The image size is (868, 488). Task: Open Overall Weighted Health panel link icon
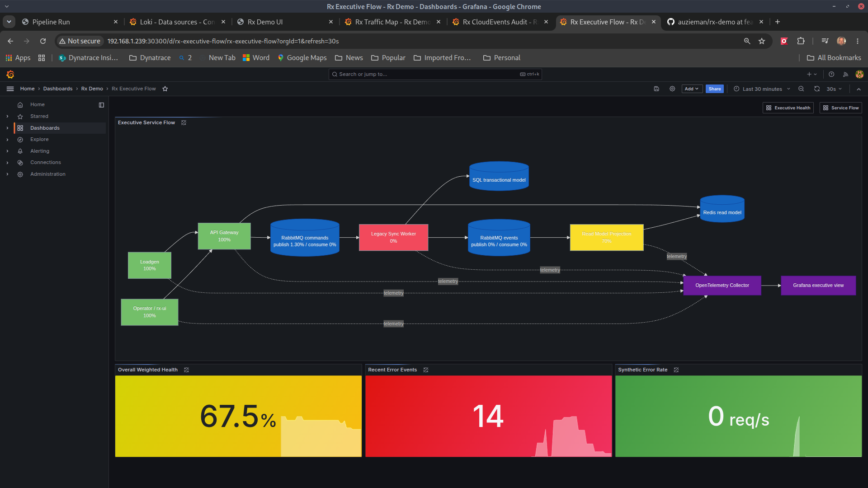click(x=186, y=370)
